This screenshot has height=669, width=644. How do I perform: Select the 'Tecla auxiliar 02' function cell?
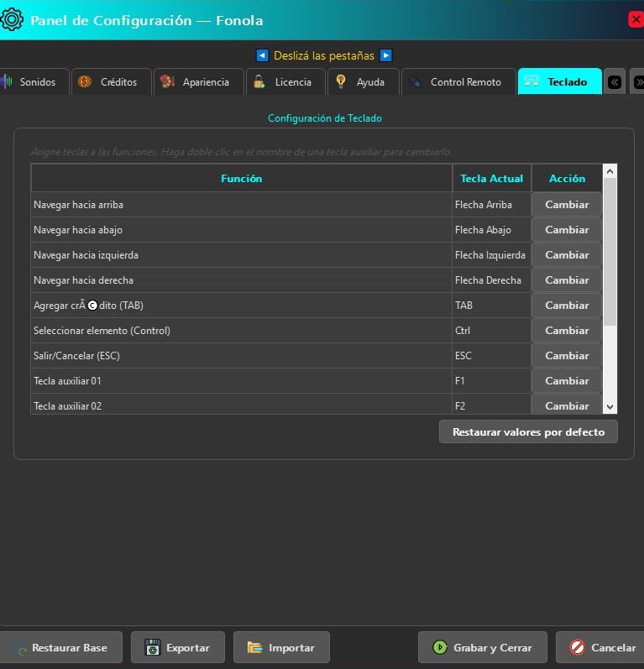click(242, 405)
